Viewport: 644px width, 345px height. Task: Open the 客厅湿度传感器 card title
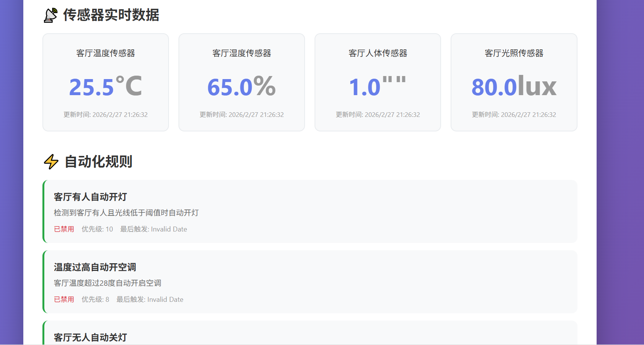click(242, 53)
